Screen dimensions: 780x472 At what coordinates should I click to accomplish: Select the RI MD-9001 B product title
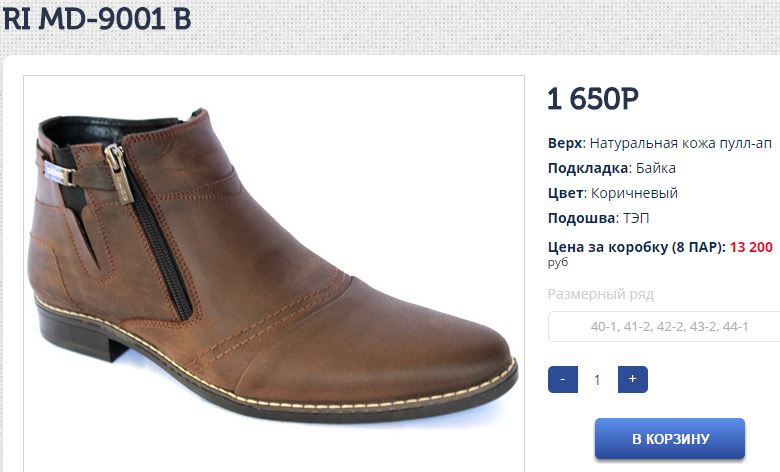(x=97, y=18)
